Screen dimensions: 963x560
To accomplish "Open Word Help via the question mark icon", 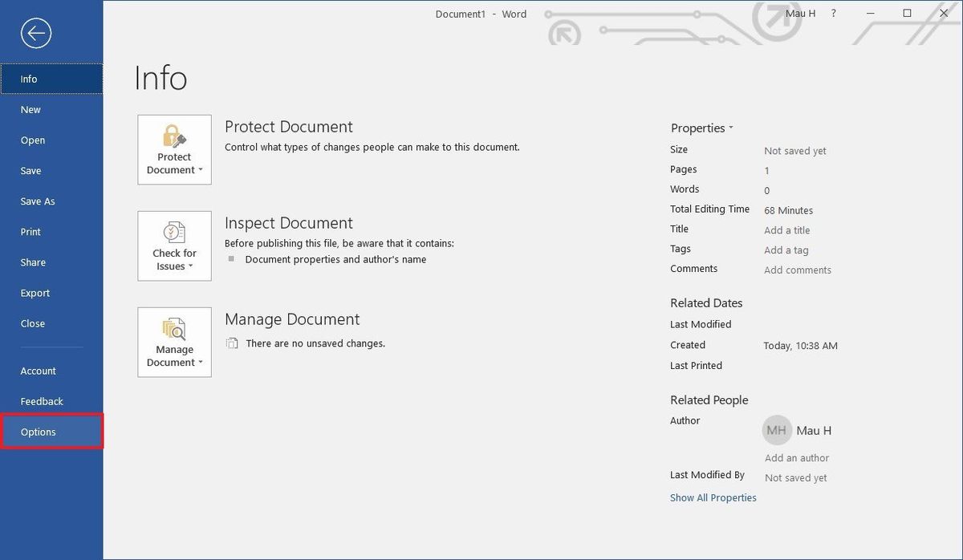I will (x=832, y=13).
